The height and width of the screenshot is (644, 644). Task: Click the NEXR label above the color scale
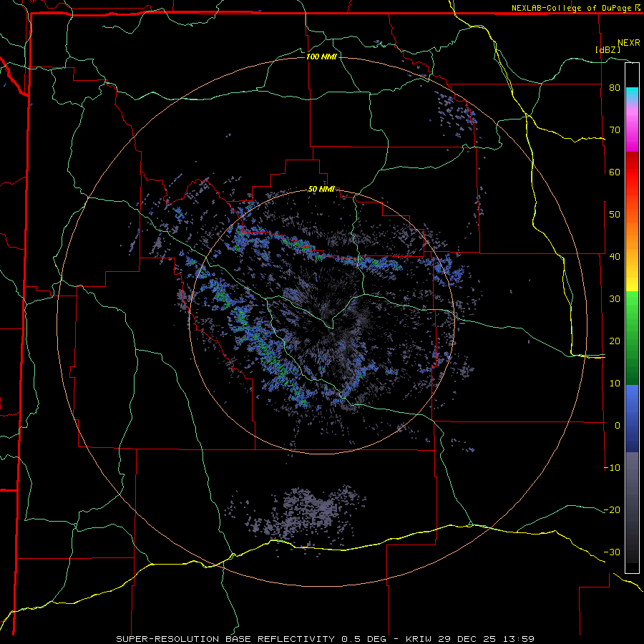click(x=629, y=43)
